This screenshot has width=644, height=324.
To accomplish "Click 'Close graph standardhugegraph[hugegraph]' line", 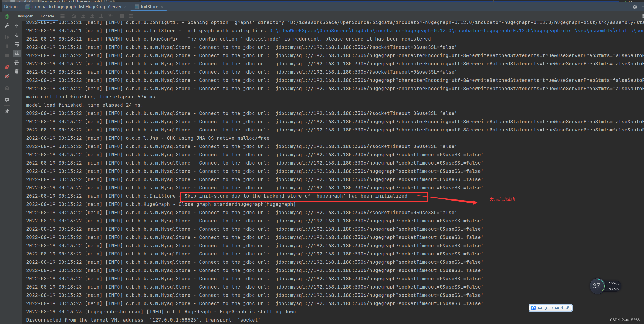I will click(x=161, y=204).
